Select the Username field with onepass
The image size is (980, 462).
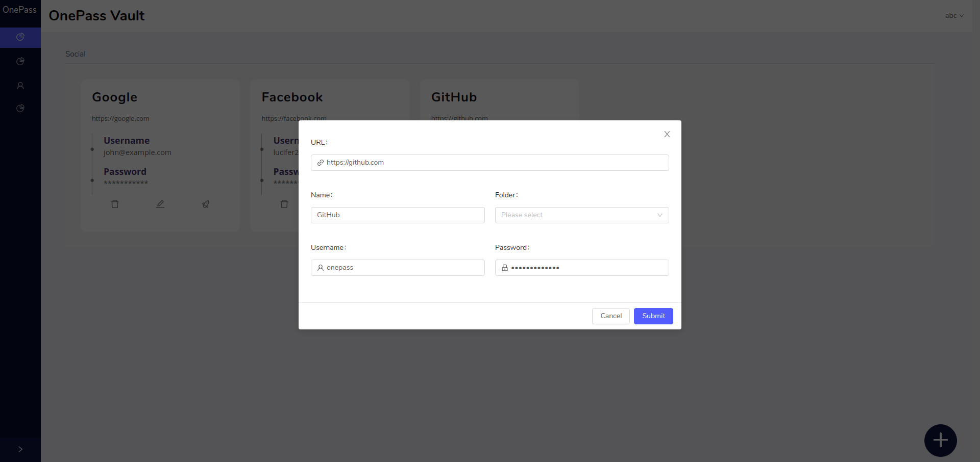tap(398, 268)
